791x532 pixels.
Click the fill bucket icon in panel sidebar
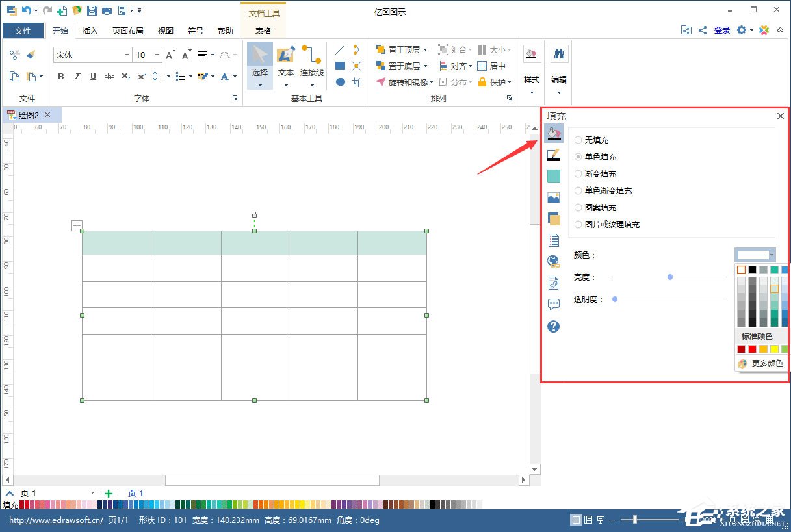(x=553, y=133)
